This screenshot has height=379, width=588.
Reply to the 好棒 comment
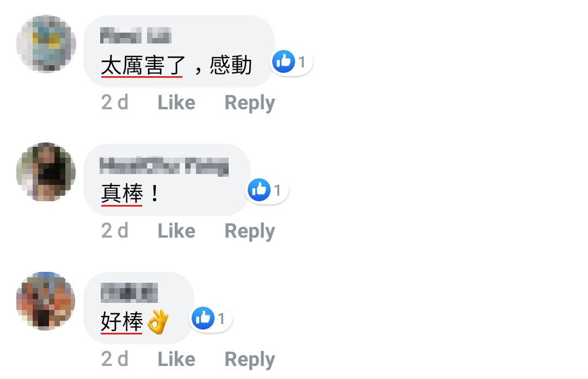250,360
